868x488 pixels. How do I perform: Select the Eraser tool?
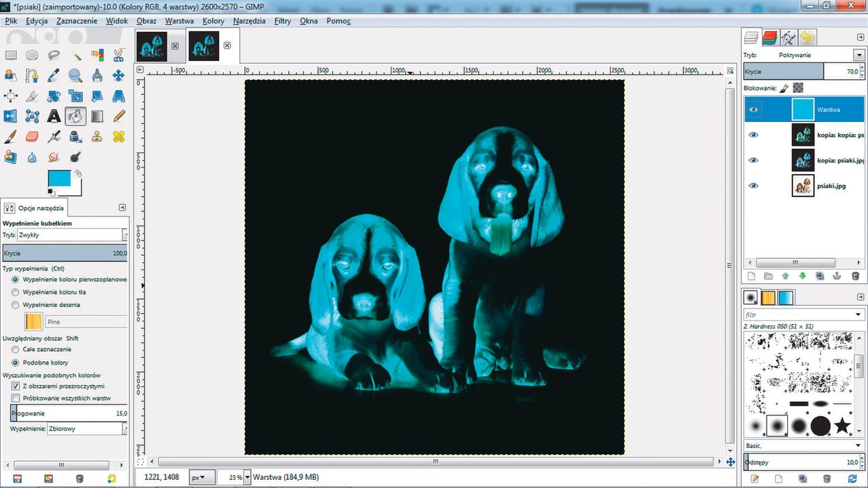[32, 137]
